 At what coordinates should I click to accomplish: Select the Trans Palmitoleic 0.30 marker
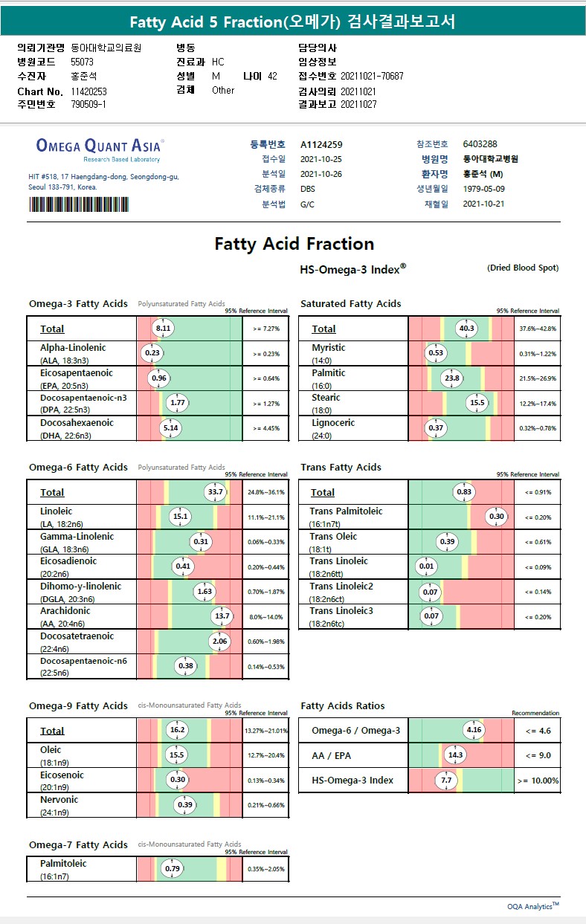pos(497,517)
